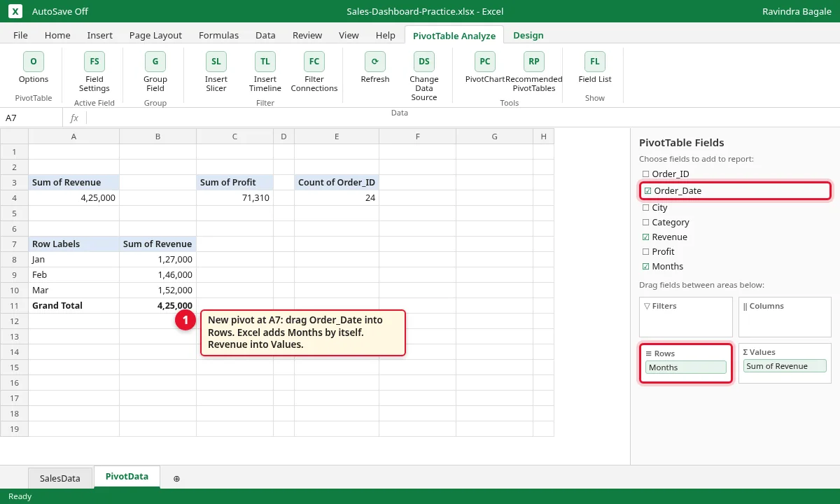
Task: Insert a Slicer
Action: point(216,73)
